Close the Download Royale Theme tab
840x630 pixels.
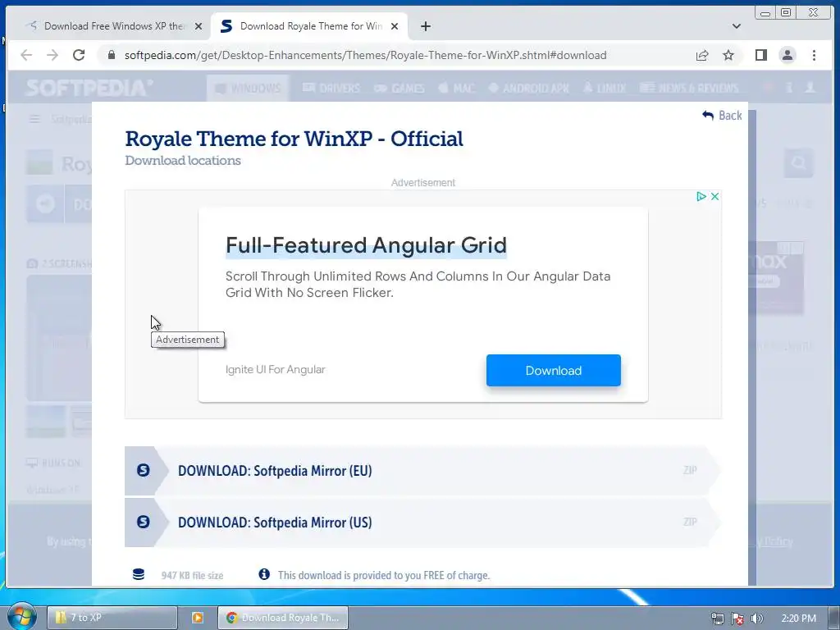click(395, 26)
